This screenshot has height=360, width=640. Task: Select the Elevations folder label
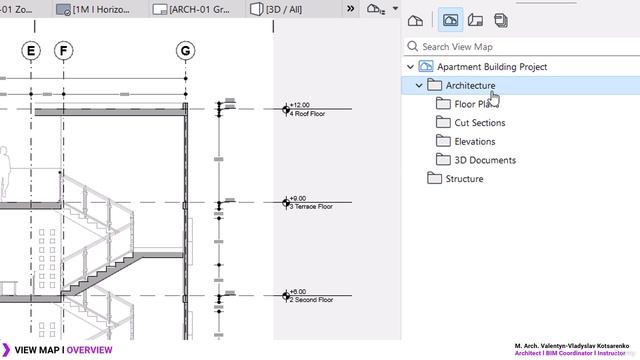pos(475,141)
